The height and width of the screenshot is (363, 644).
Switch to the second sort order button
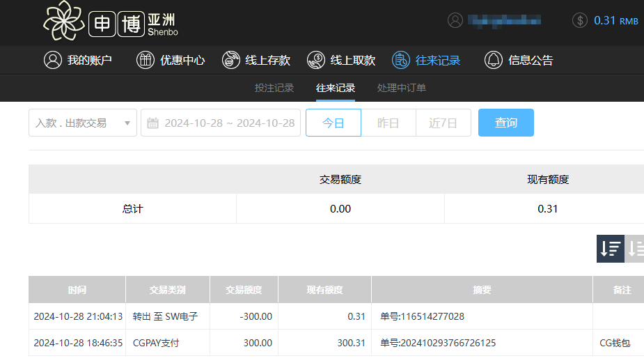pos(636,249)
